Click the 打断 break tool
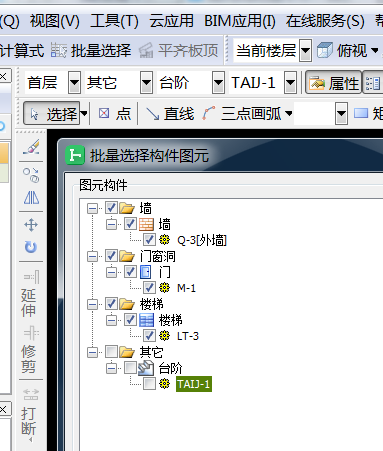 (29, 412)
